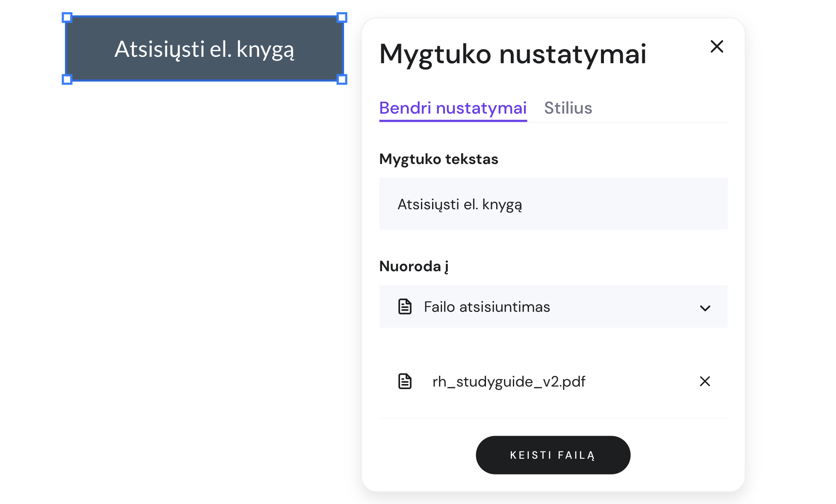Viewport: 836px width, 504px height.
Task: Click the file icon in Failo atsisiuntimas field
Action: click(404, 307)
